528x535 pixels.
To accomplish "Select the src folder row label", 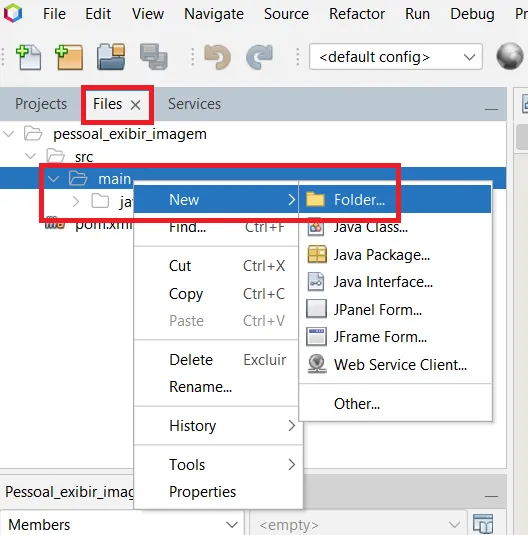I will 84,157.
